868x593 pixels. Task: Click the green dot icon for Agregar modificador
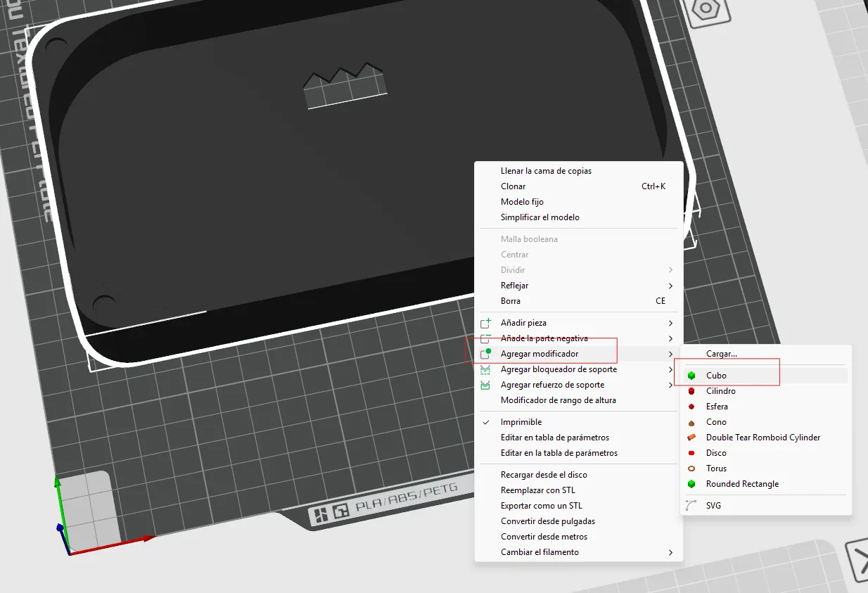485,354
